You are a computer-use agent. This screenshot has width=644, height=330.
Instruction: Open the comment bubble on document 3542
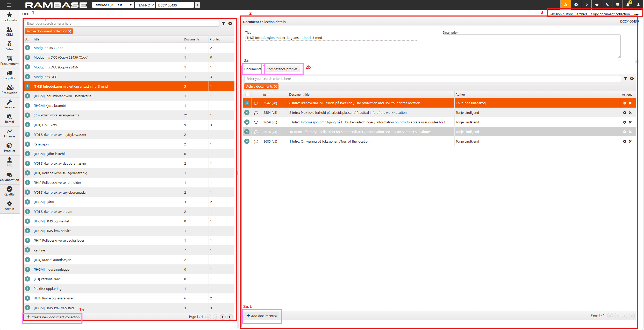[256, 103]
